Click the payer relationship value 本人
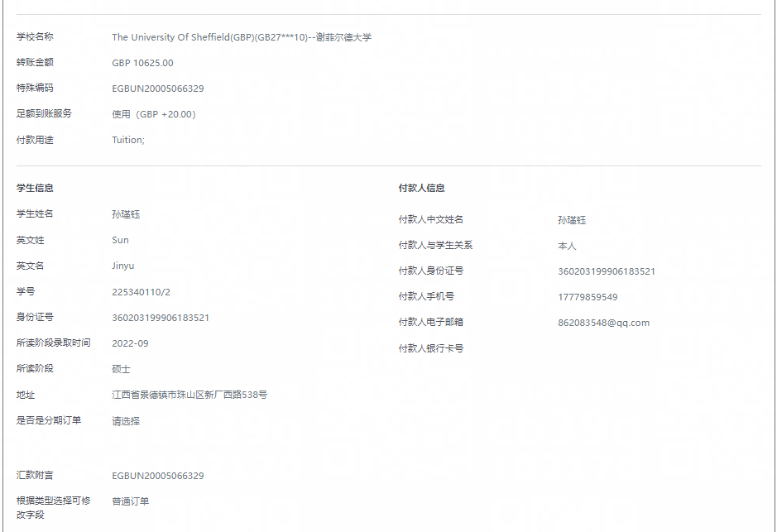This screenshot has width=777, height=532. pyautogui.click(x=567, y=246)
